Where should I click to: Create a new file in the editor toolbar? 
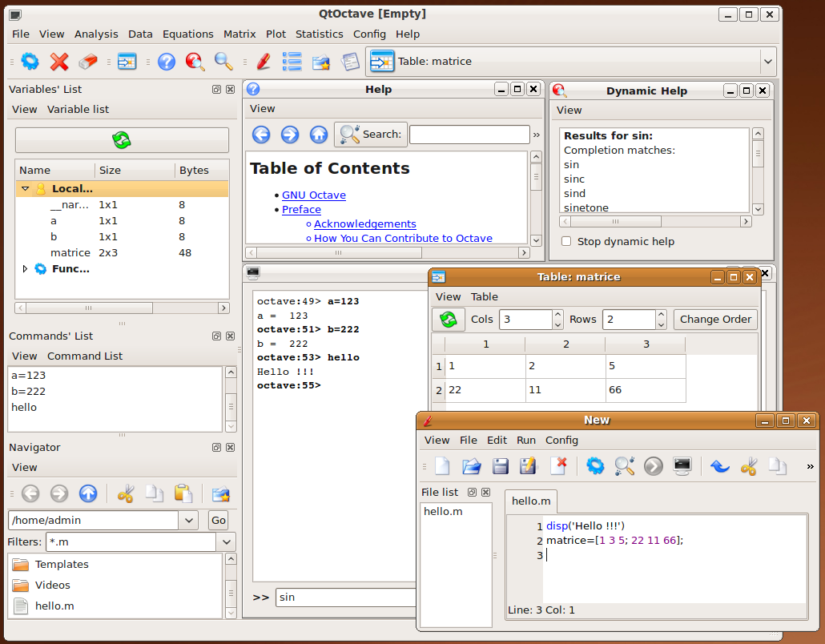click(442, 465)
